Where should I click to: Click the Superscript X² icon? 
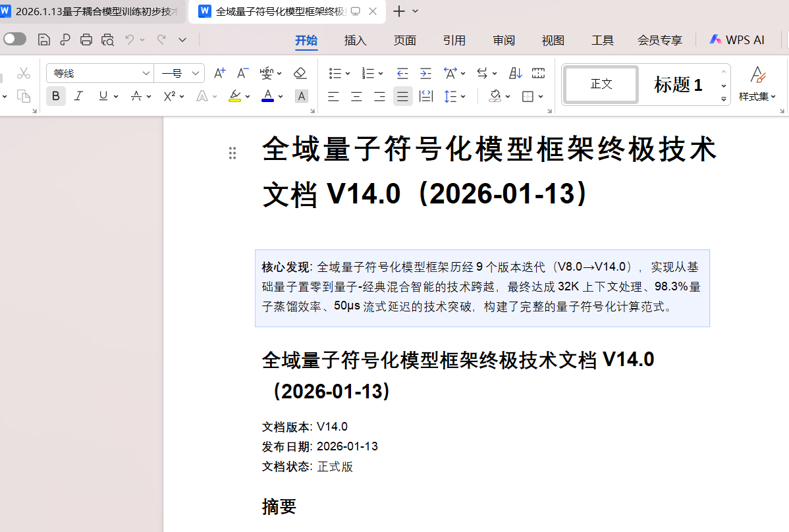coord(169,96)
